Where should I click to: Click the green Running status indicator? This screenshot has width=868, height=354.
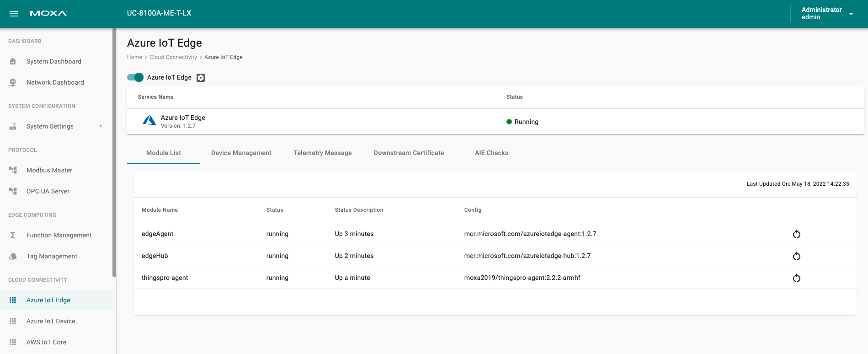[x=509, y=122]
